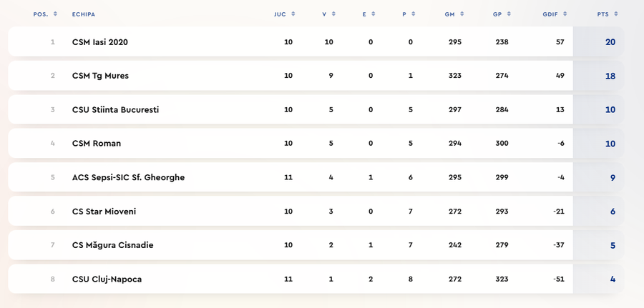Click the 20 points cell for CSM Iasi

pyautogui.click(x=610, y=42)
